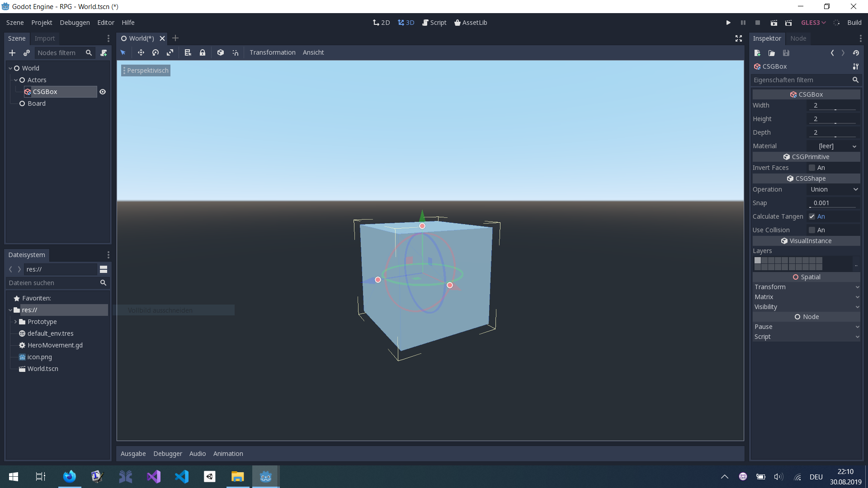Enable the Use Collision checkbox
Image resolution: width=868 pixels, height=488 pixels.
click(x=812, y=230)
